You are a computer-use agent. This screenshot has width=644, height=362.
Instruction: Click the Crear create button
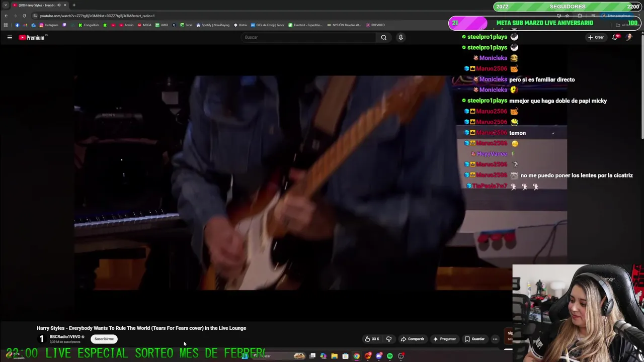(x=596, y=37)
